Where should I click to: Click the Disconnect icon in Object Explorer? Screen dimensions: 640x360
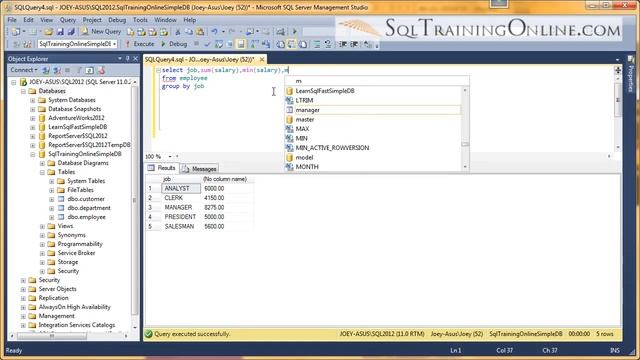(57, 70)
